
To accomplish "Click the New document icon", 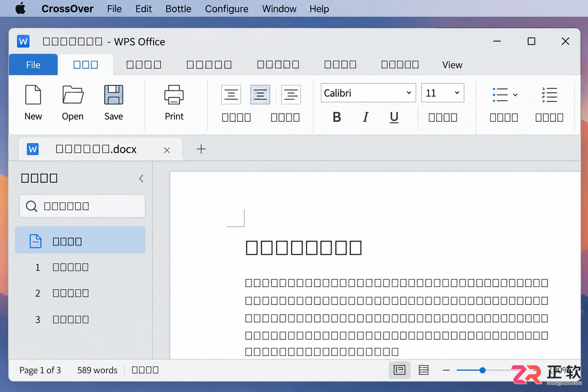I will (33, 95).
